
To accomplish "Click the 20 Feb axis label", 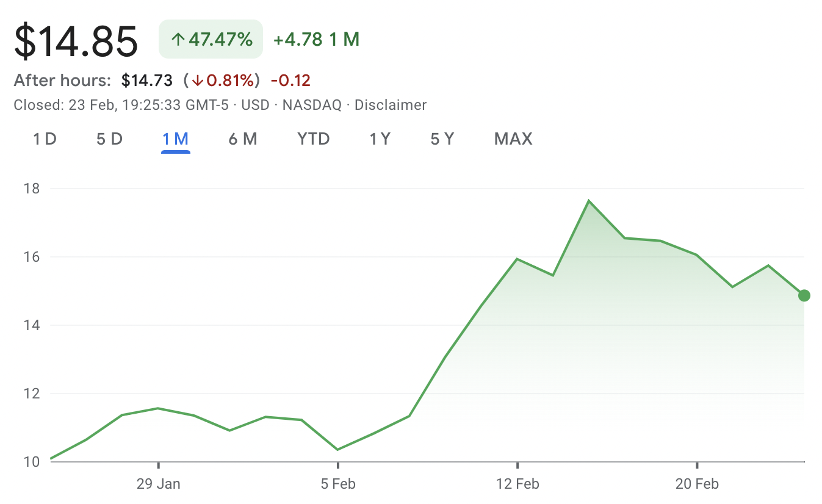I will coord(697,484).
